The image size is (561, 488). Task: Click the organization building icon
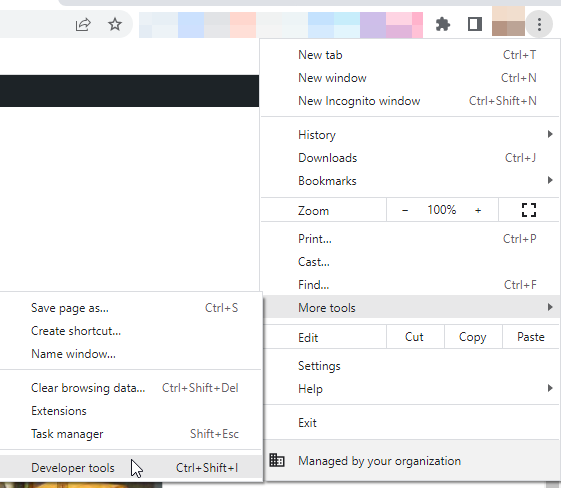(277, 460)
